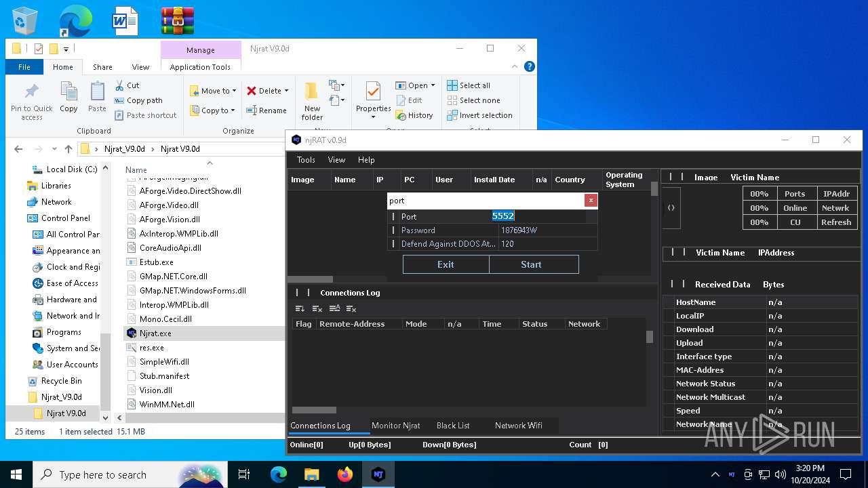
Task: Click the Recycle Bin desktop icon
Action: coord(25,21)
